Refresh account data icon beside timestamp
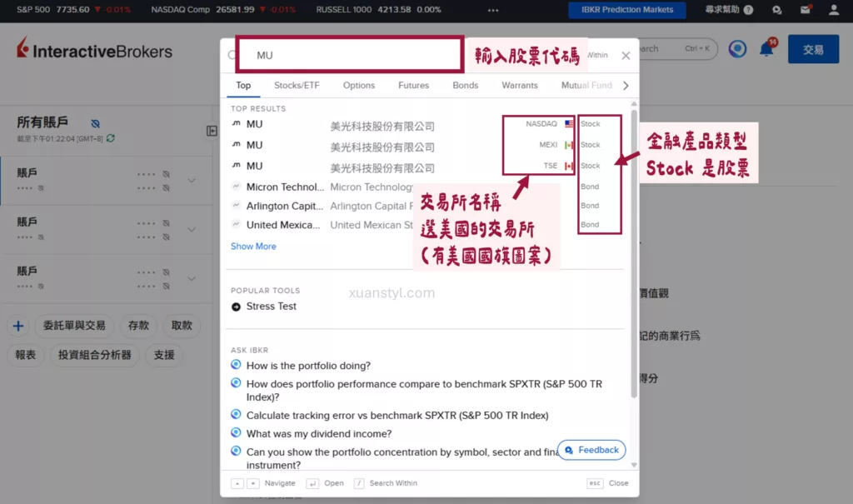Screen dimensions: 853x504 coord(111,138)
